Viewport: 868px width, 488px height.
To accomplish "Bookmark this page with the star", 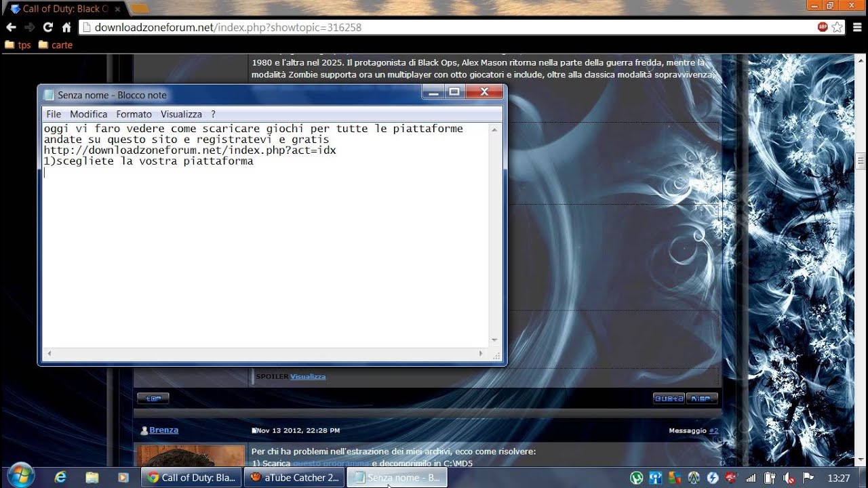I will (837, 27).
